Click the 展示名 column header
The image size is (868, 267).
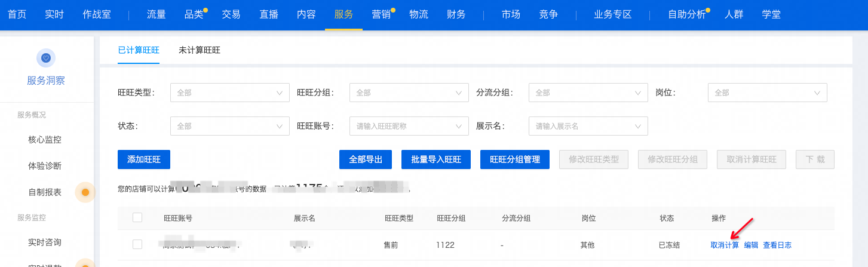pyautogui.click(x=304, y=218)
